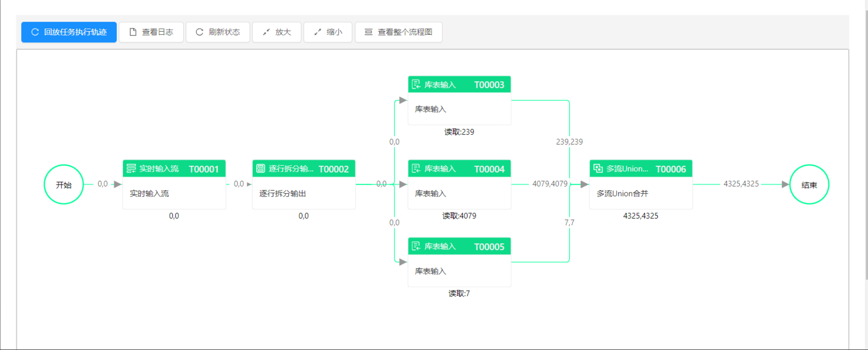This screenshot has width=868, height=350.
Task: Click the shrink arrows icon in 缩小
Action: (x=318, y=32)
